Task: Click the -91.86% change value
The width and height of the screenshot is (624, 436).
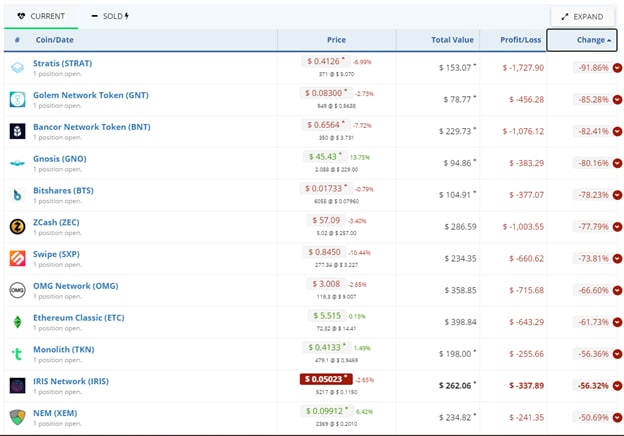Action: (x=593, y=68)
